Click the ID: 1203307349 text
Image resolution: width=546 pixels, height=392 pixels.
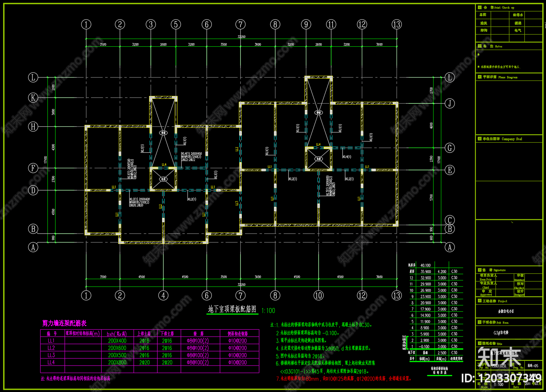[501, 378]
